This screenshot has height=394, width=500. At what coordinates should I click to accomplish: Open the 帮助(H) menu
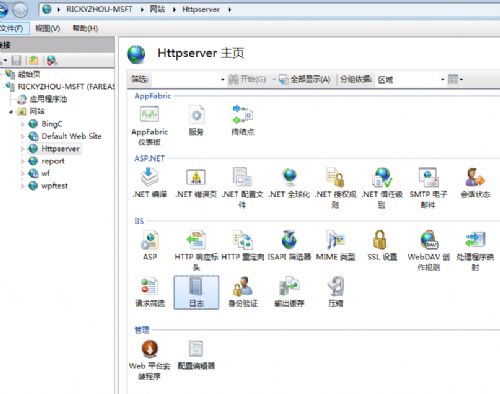[85, 28]
